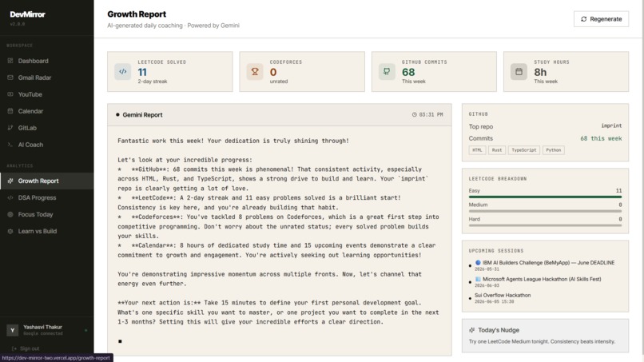Viewport: 644px width, 362px height.
Task: Click the YouTube icon in sidebar
Action: coord(10,94)
